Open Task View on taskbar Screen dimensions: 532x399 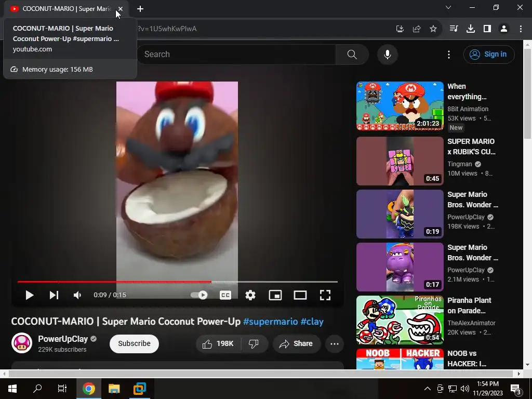pos(62,389)
